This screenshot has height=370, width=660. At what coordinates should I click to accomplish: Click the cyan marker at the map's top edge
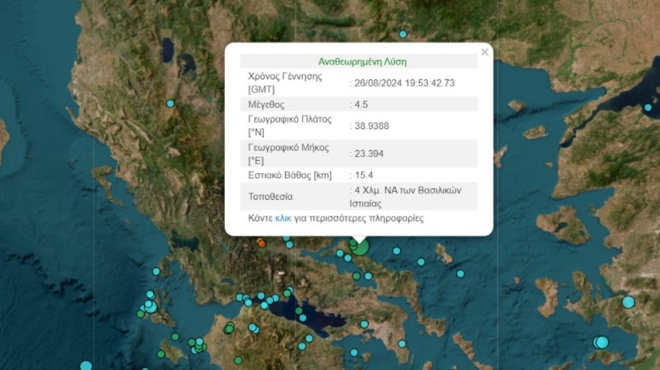[x=403, y=34]
